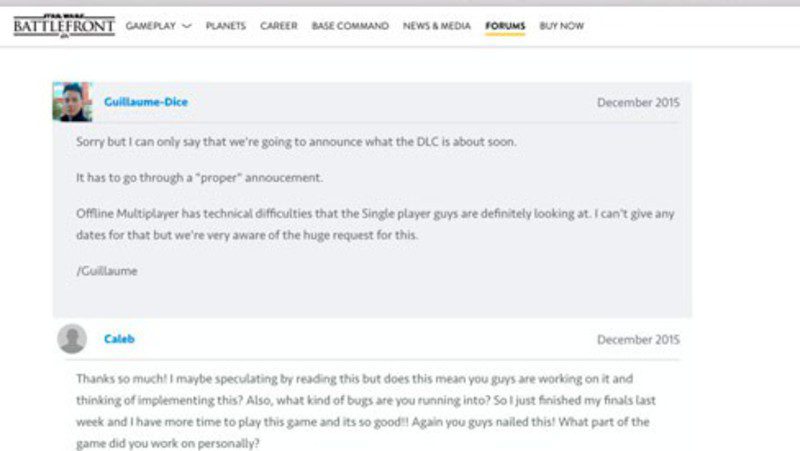This screenshot has width=800, height=451.
Task: Click the Star Wars Battlefront logo
Action: [64, 25]
